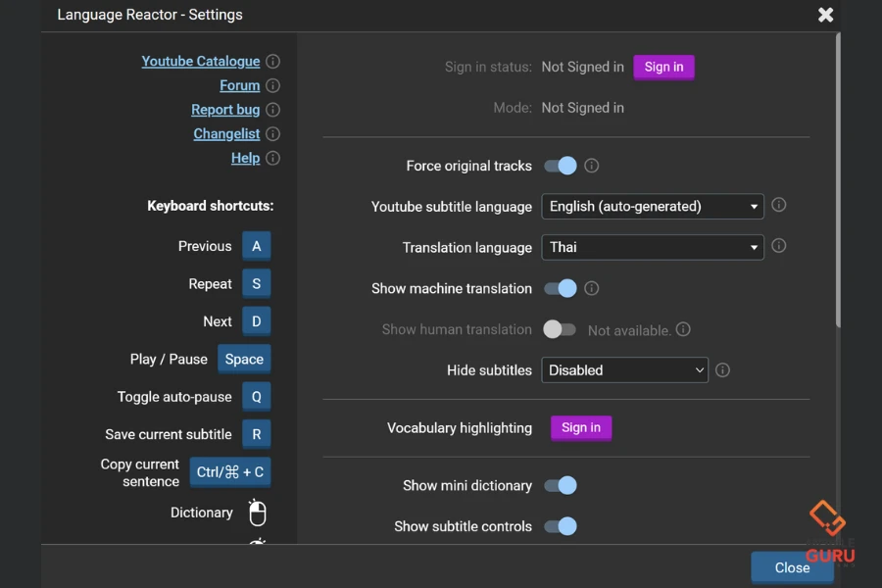This screenshot has height=588, width=882.
Task: Click the 'Vocabulary highlighting' label
Action: tap(460, 428)
